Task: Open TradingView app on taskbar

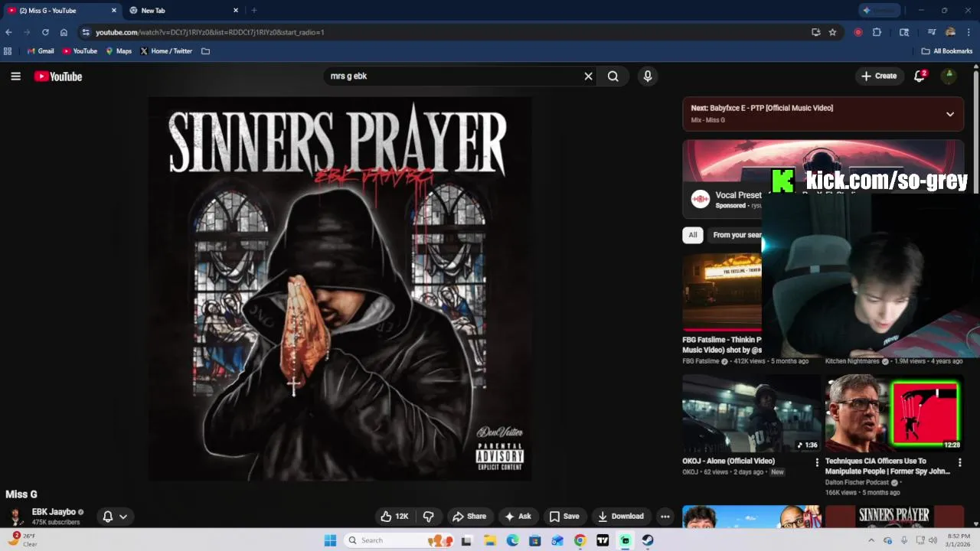Action: 603,540
